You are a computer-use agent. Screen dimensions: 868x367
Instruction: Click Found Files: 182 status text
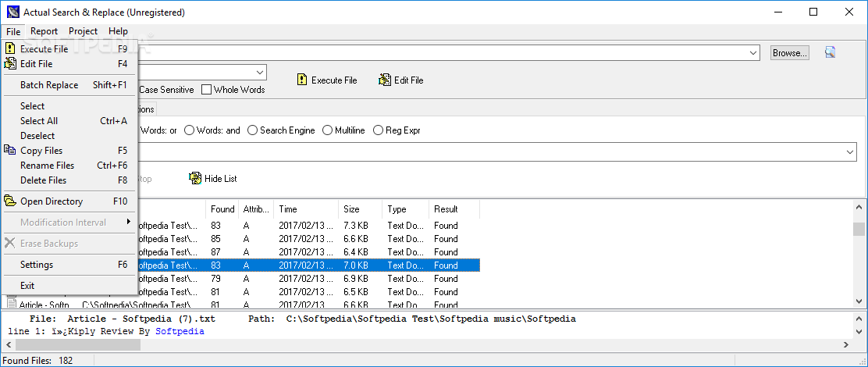tap(37, 360)
